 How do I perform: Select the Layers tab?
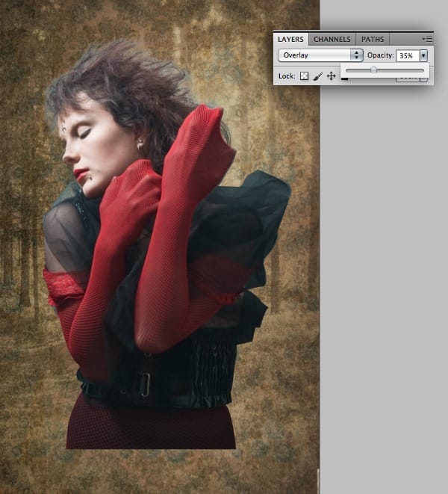pyautogui.click(x=290, y=40)
